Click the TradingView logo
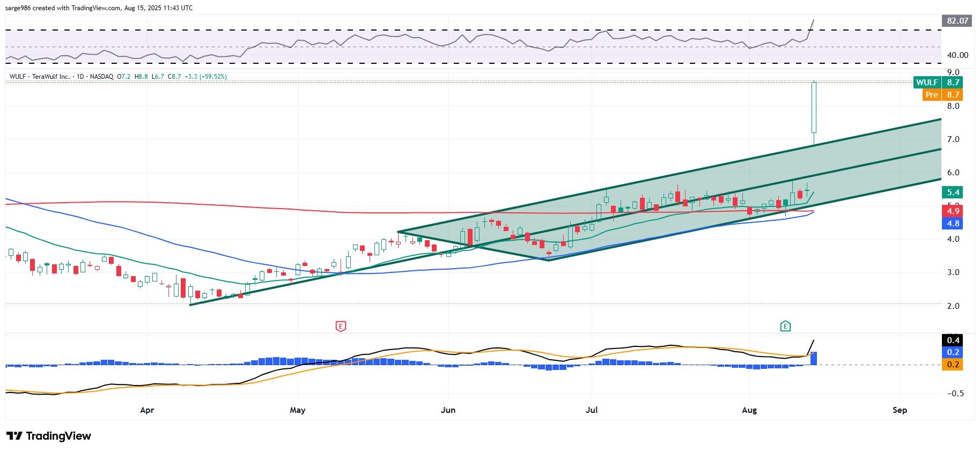980x452 pixels. coord(49,436)
